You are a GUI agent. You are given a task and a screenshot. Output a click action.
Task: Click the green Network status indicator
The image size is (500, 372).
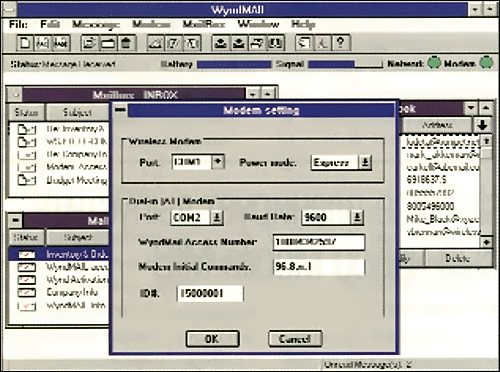tap(434, 63)
